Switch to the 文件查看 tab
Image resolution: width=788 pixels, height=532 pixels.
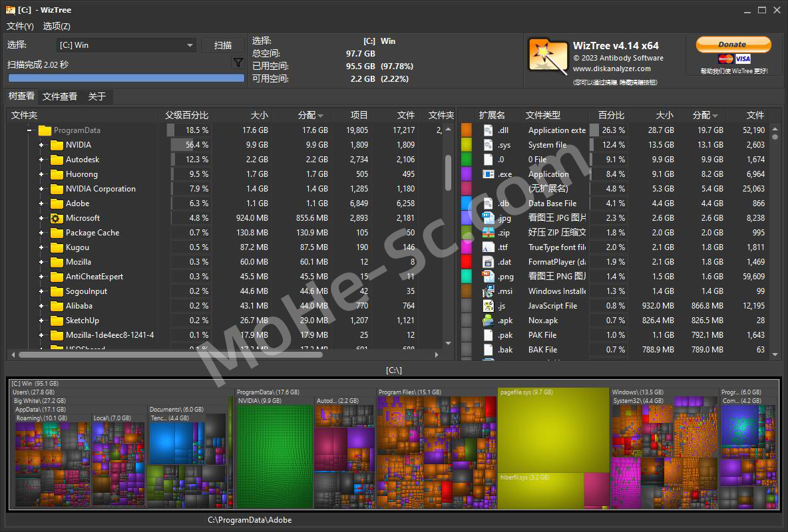(x=60, y=96)
